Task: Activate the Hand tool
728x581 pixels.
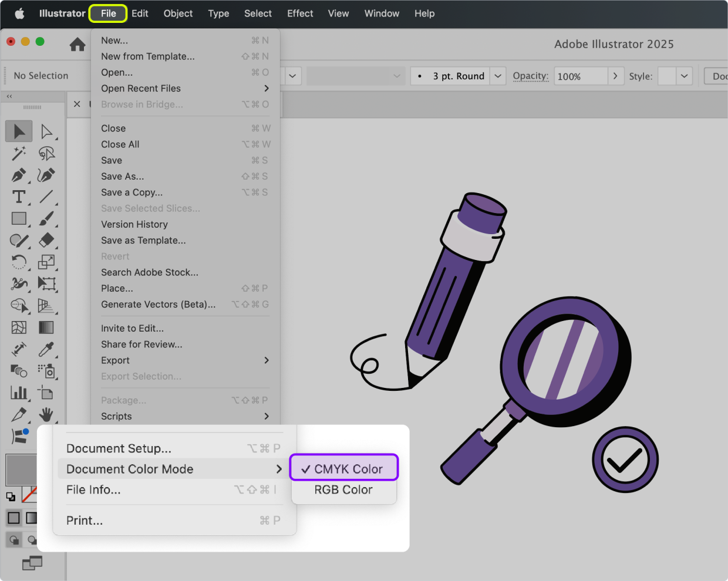Action: point(46,415)
